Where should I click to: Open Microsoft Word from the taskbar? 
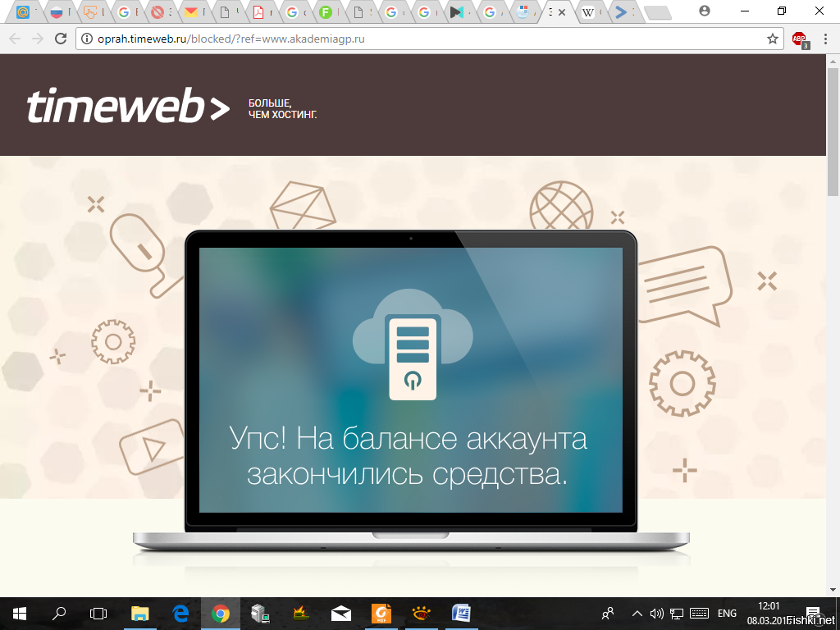click(461, 614)
